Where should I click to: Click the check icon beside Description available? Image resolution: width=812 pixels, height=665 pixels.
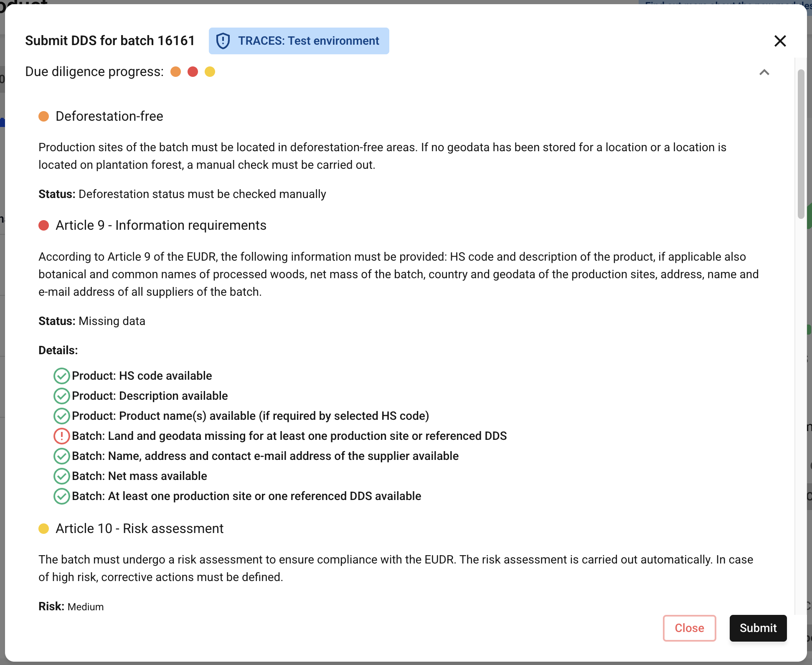[62, 396]
